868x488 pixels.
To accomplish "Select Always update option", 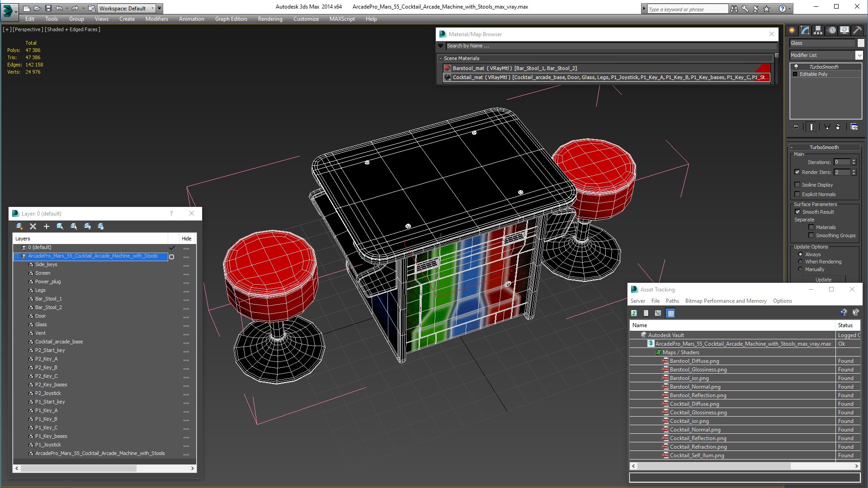I will pos(800,254).
